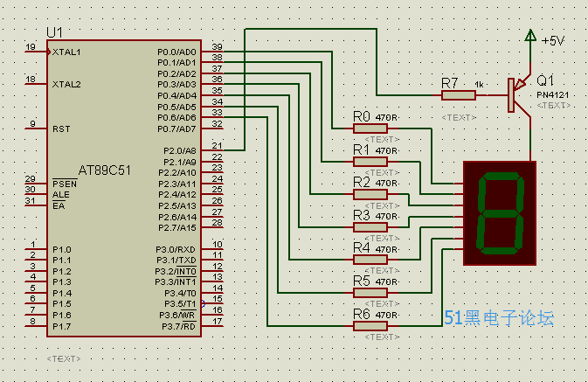This screenshot has height=382, width=588.
Task: Click pin number 17 at P3.7/RD
Action: click(218, 321)
